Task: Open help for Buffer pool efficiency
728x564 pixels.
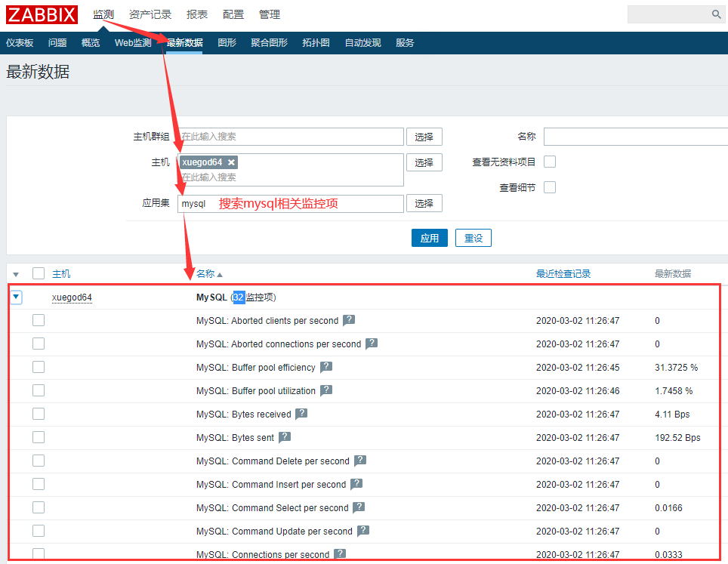Action: [x=326, y=367]
